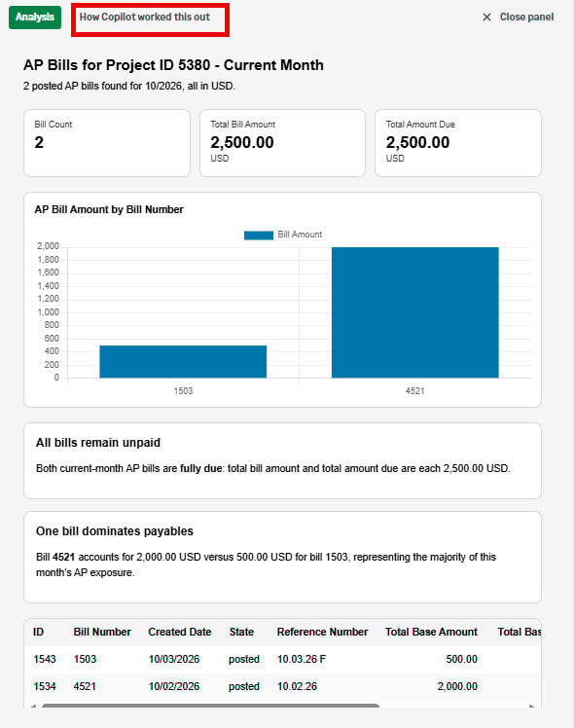Open 'How Copilot worked this out' tab
Image resolution: width=575 pixels, height=728 pixels.
click(x=144, y=18)
